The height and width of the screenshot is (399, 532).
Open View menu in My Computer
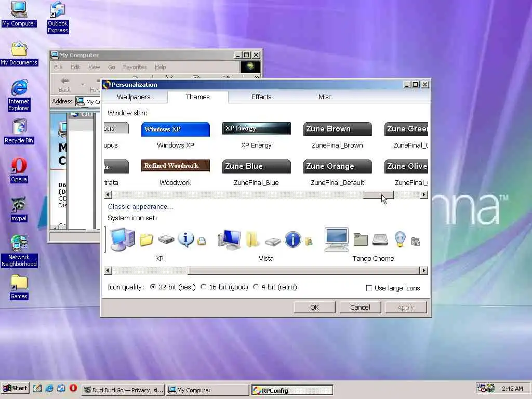(x=95, y=67)
